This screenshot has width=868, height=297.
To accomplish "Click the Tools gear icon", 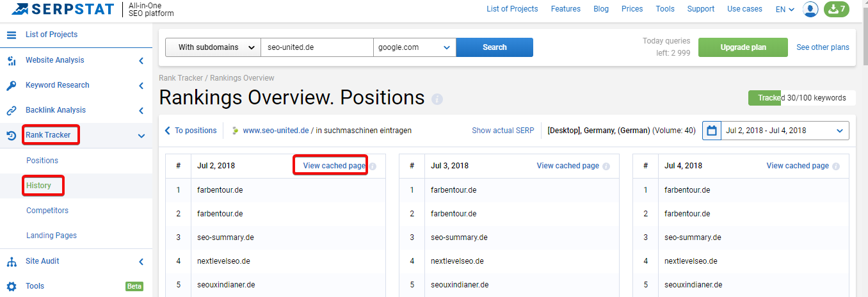I will (12, 286).
